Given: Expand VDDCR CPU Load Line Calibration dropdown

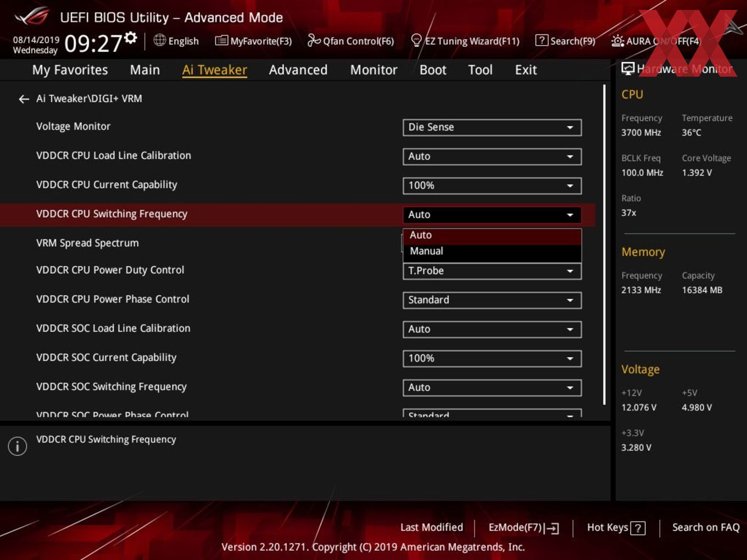Looking at the screenshot, I should (492, 156).
